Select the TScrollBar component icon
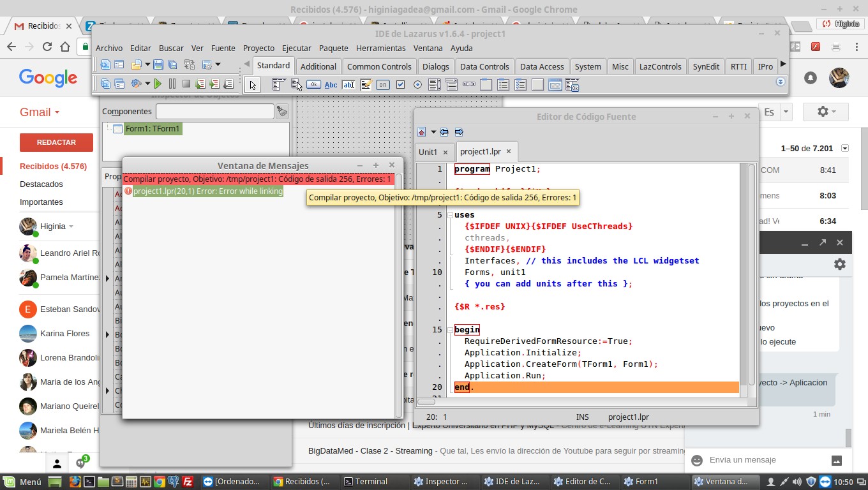Screen dimensions: 868x490 click(469, 84)
